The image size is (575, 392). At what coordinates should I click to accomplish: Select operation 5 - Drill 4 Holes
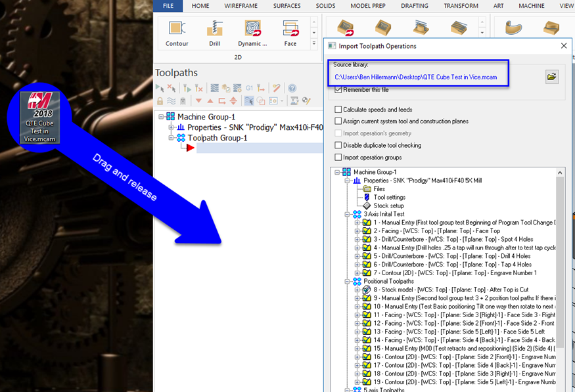click(452, 257)
